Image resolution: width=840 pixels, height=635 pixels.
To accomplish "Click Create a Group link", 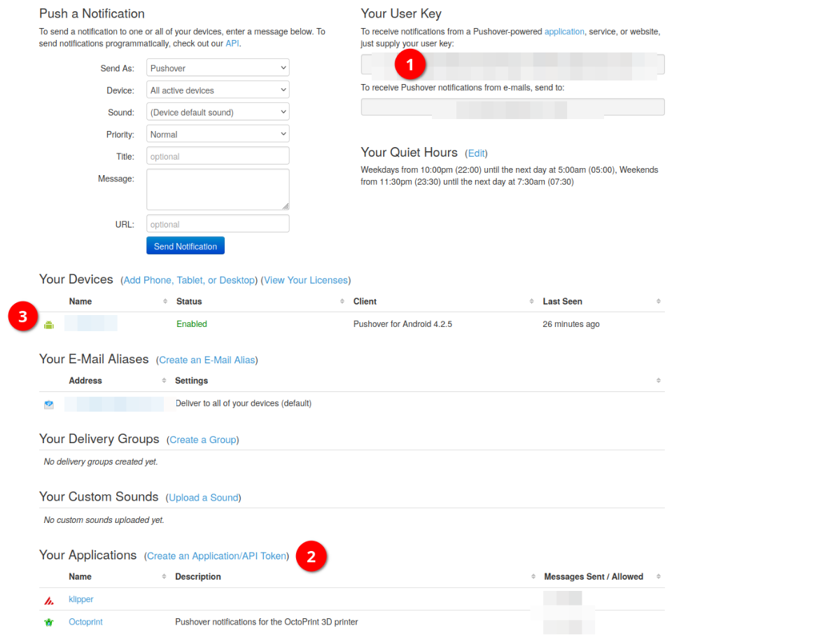I will coord(203,440).
